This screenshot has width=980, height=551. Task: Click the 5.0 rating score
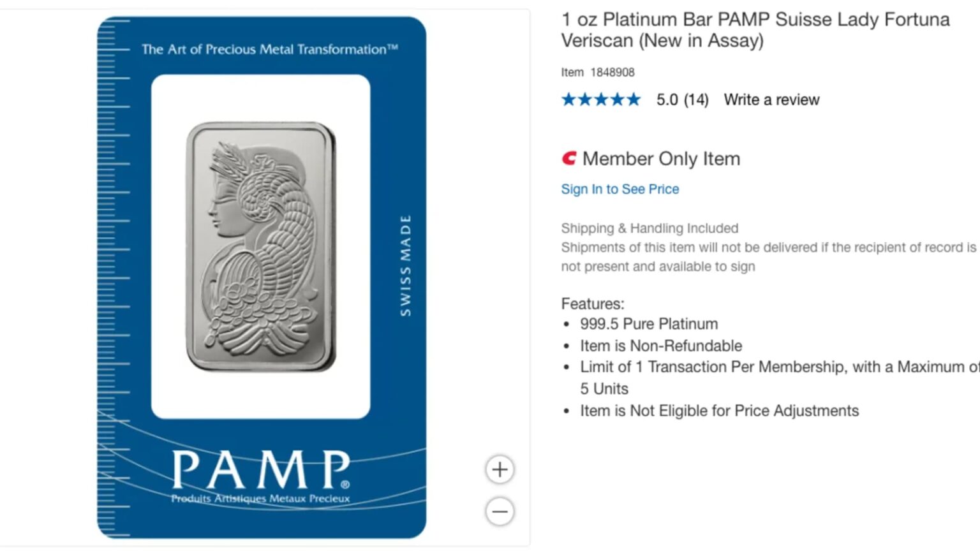click(667, 100)
